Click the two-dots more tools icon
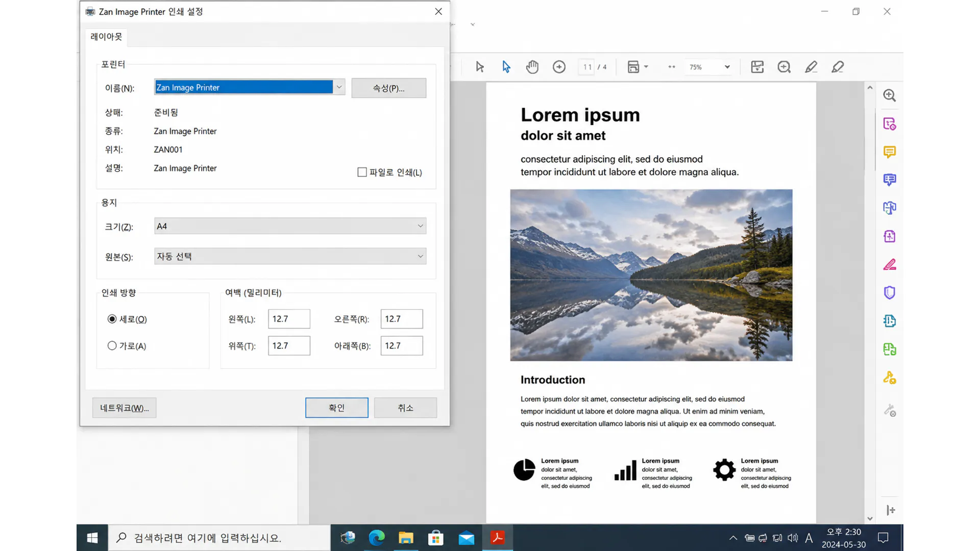The width and height of the screenshot is (980, 551). [671, 67]
